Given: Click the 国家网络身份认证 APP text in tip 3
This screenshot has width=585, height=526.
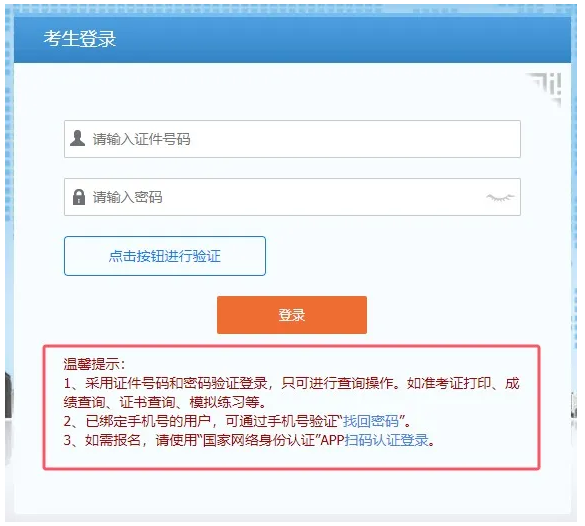Looking at the screenshot, I should click(273, 440).
